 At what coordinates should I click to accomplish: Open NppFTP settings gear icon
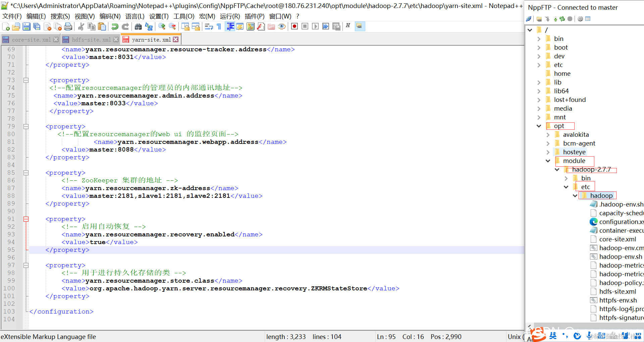(x=580, y=19)
